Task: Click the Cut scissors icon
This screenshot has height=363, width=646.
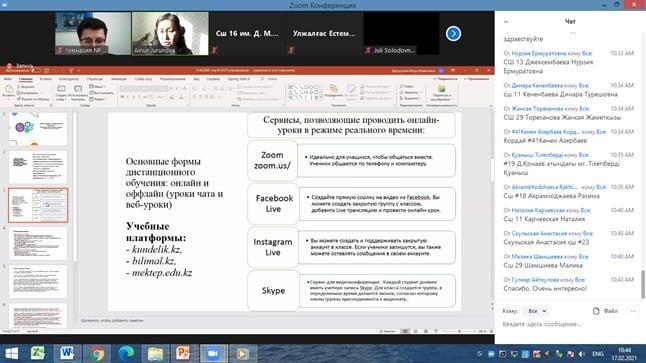Action: tap(19, 87)
